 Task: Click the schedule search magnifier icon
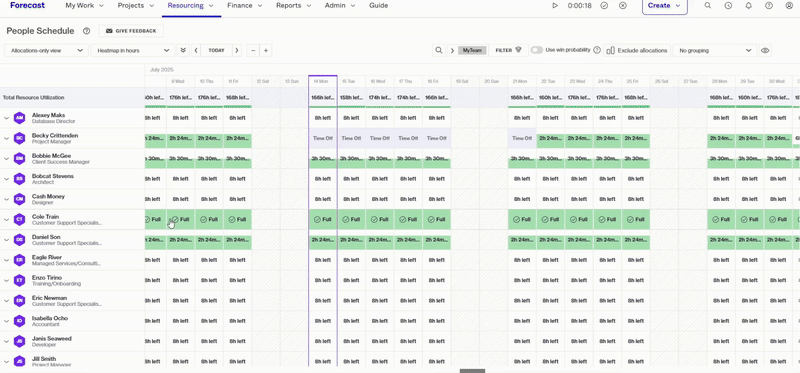pos(438,51)
